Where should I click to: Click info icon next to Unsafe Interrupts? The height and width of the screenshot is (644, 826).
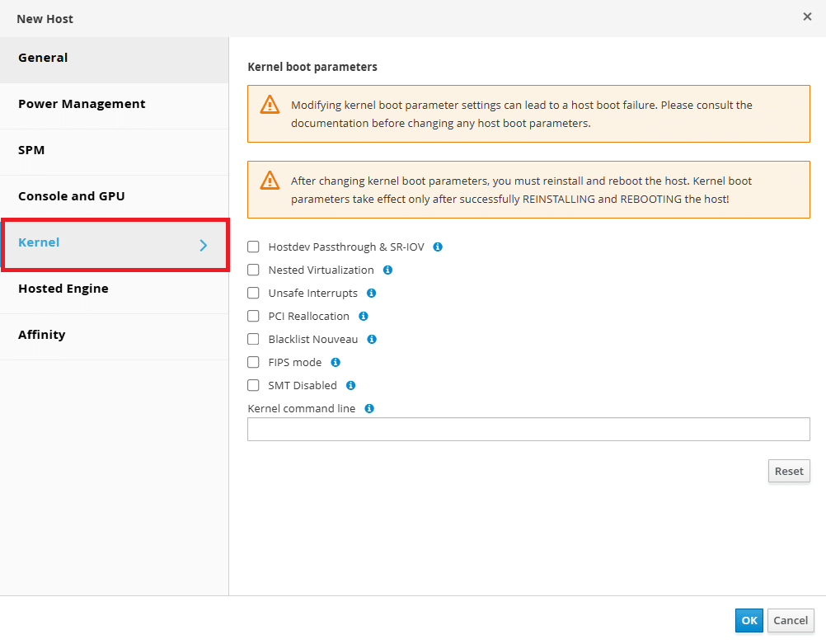pyautogui.click(x=372, y=293)
